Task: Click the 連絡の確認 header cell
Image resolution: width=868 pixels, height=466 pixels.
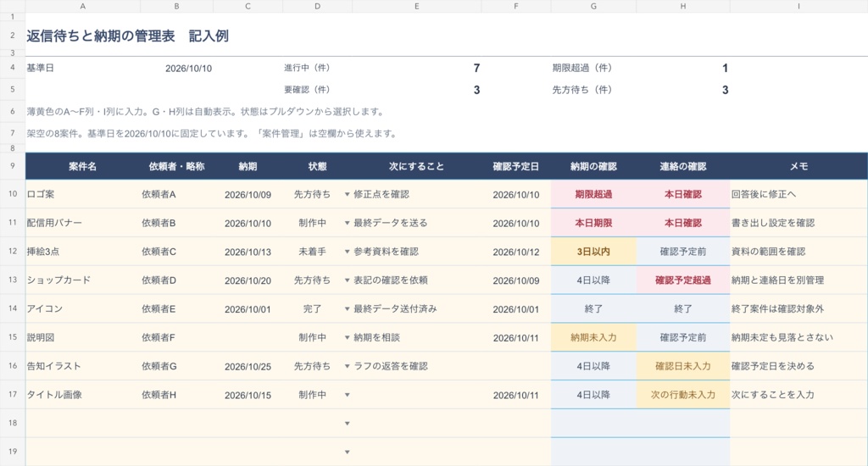Action: (683, 167)
